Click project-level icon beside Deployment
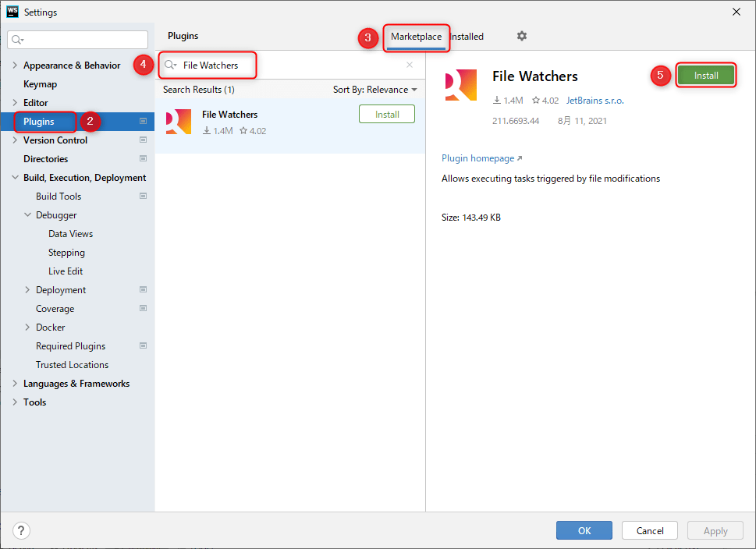The width and height of the screenshot is (756, 549). click(x=144, y=289)
